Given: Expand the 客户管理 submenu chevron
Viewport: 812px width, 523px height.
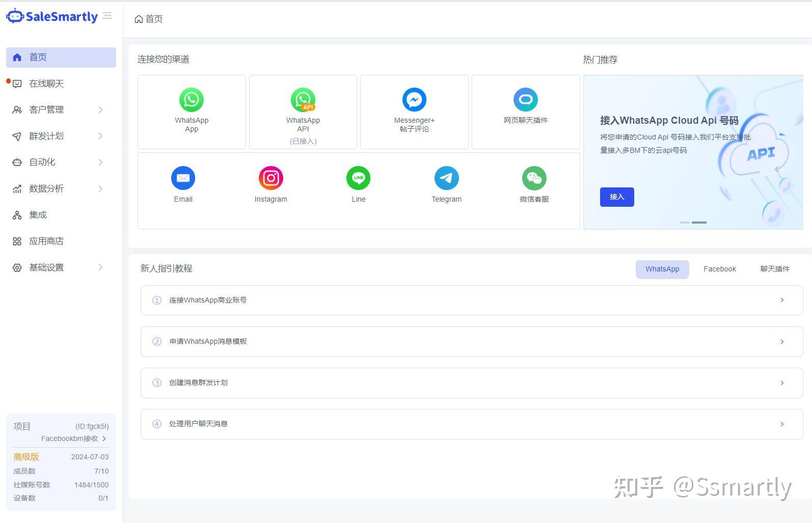Looking at the screenshot, I should click(100, 110).
